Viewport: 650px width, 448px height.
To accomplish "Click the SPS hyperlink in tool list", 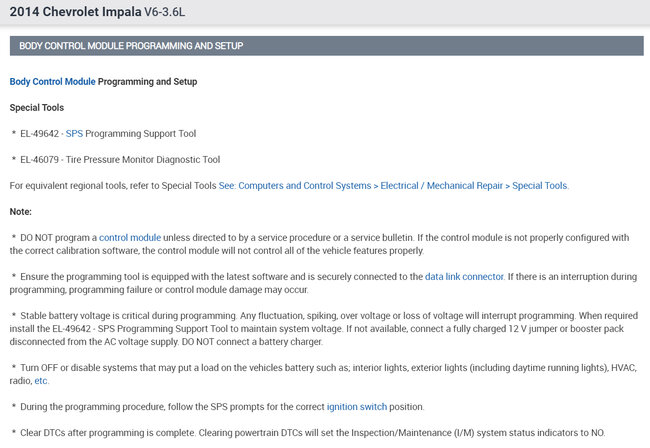I will (74, 133).
